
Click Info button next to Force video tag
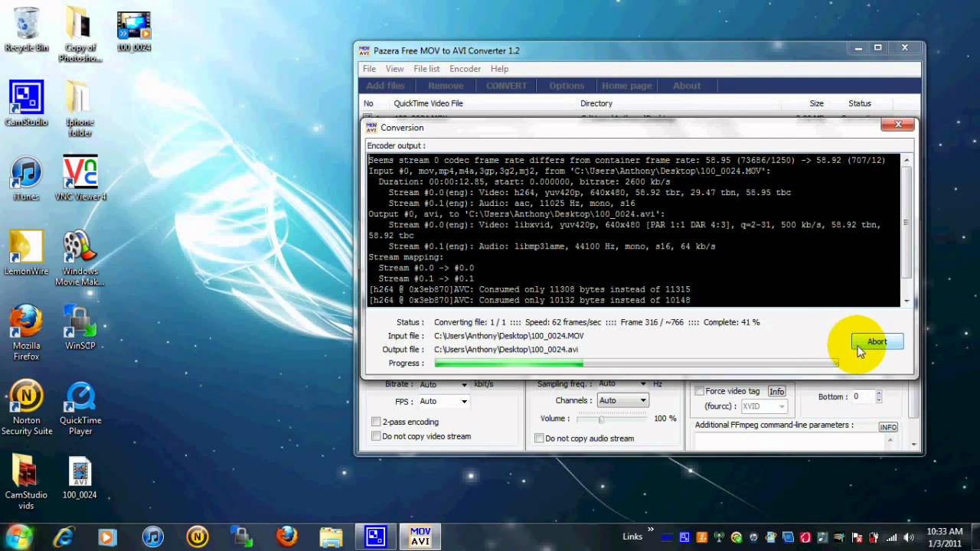(x=776, y=391)
